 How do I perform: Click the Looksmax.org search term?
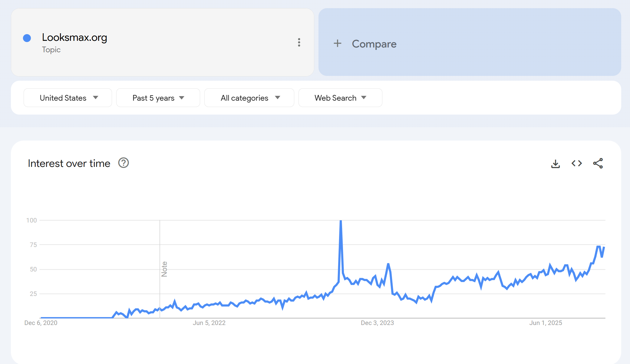click(74, 37)
